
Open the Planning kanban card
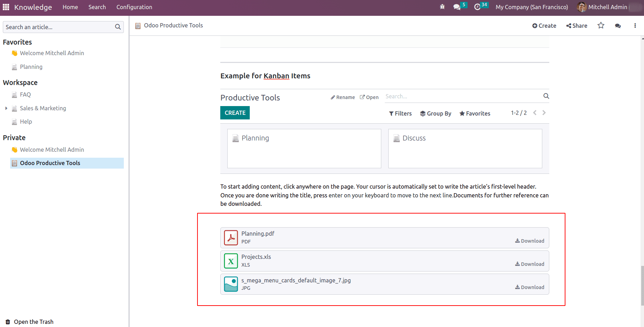point(304,149)
